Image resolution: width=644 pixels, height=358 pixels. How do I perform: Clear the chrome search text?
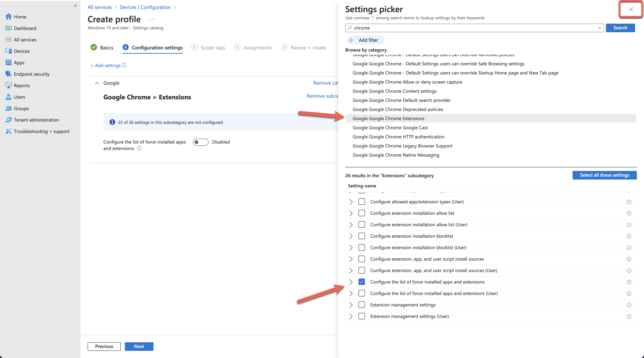click(599, 28)
